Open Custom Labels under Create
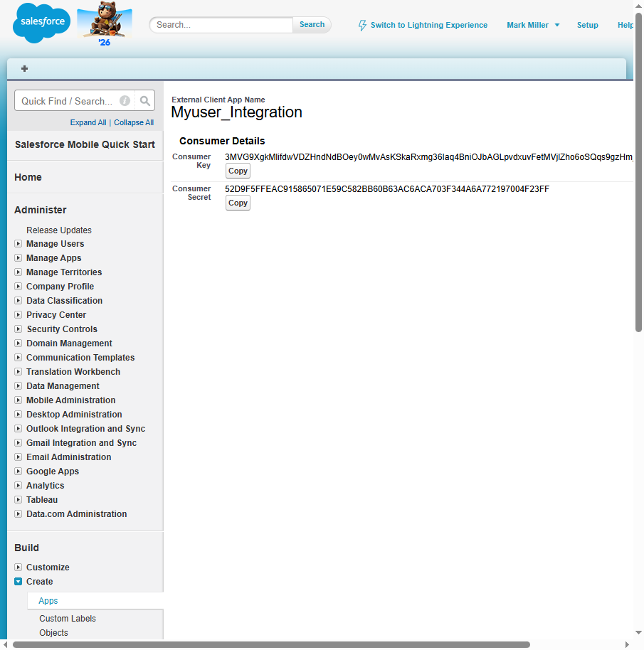 (68, 619)
